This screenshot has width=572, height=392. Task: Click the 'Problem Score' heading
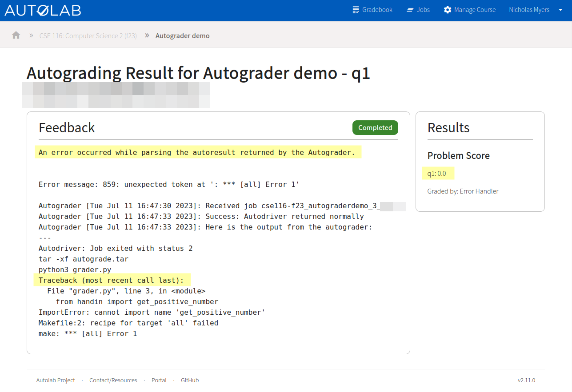coord(459,155)
